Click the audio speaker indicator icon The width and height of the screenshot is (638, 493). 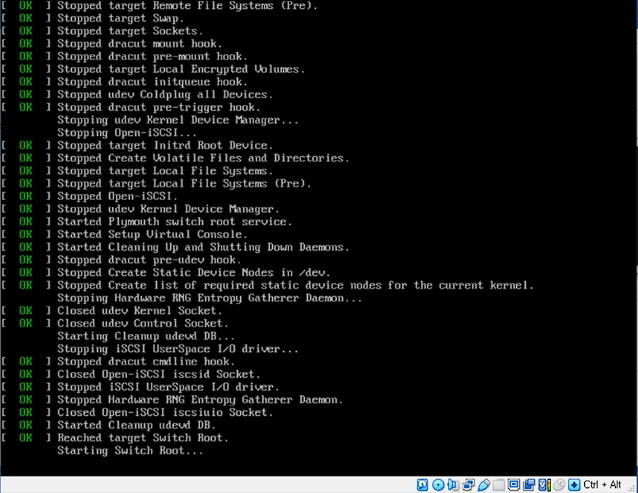pyautogui.click(x=453, y=485)
